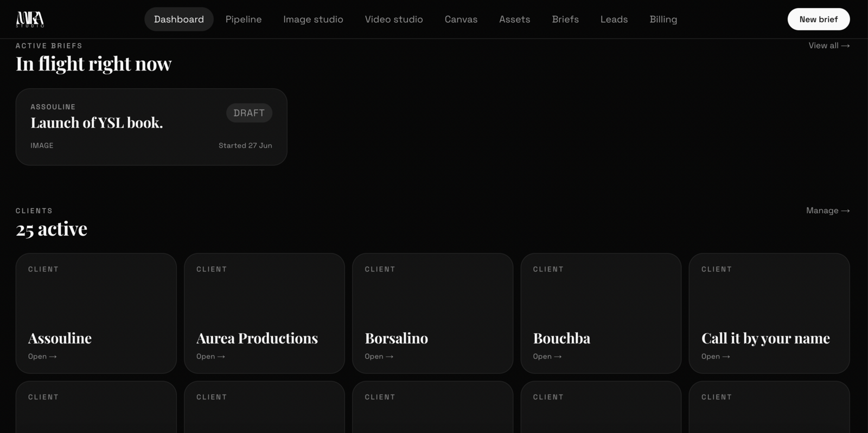Screen dimensions: 868x433
Task: Click the Started 27 Jun date
Action: click(245, 145)
